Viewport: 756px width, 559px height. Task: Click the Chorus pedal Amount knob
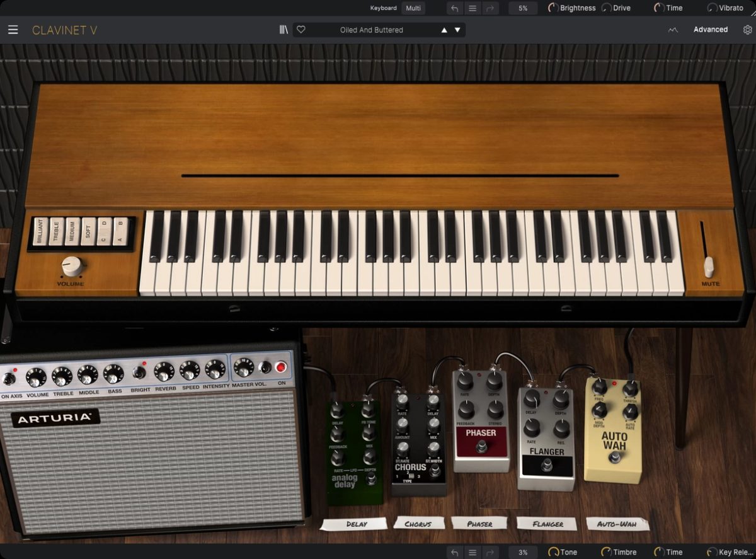(x=402, y=425)
